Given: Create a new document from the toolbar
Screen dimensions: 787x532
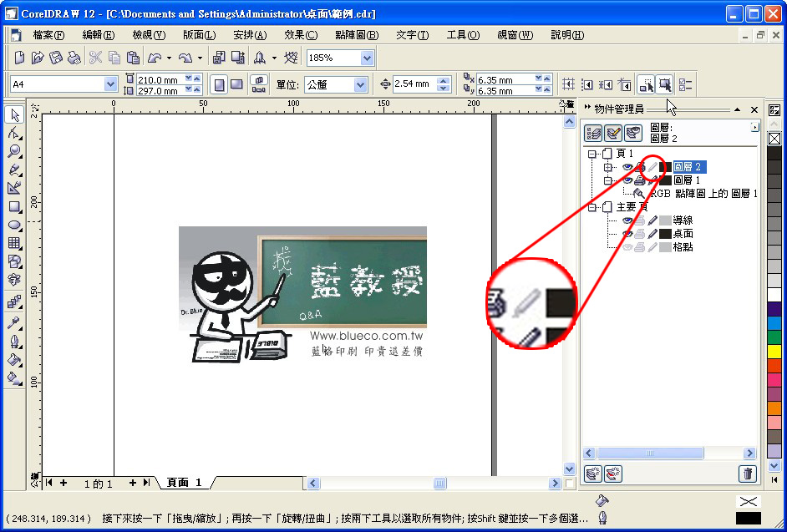Looking at the screenshot, I should pos(19,58).
